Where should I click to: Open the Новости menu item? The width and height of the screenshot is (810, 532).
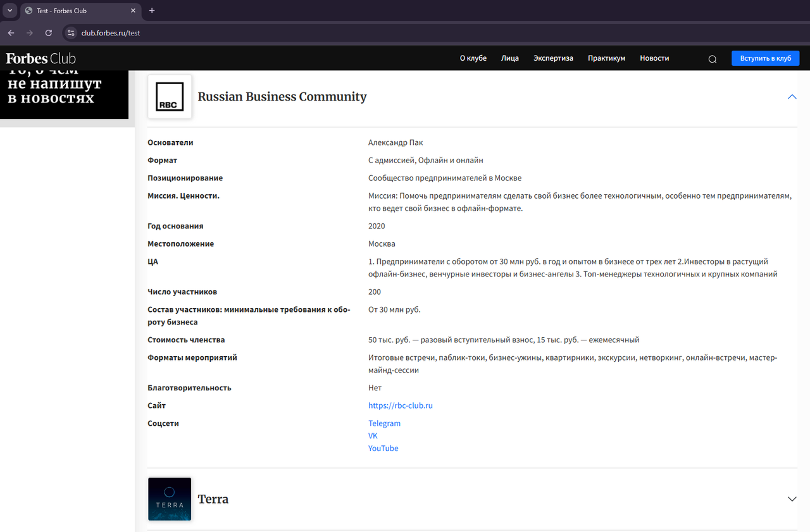tap(654, 58)
